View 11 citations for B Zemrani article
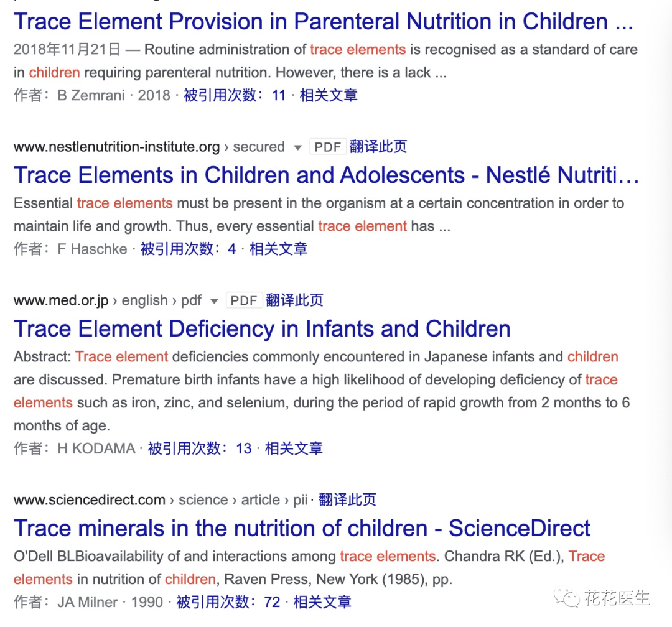This screenshot has height=627, width=672. (x=235, y=95)
